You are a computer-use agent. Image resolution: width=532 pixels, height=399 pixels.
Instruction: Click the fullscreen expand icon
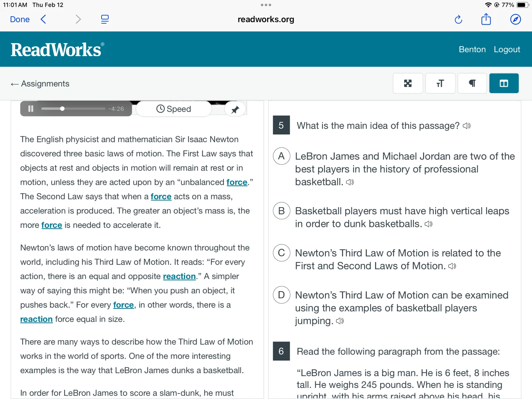point(407,83)
